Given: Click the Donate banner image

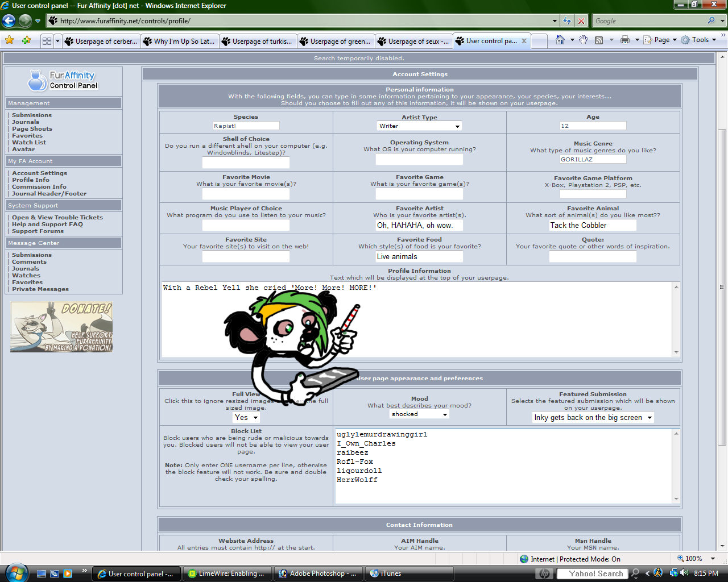Looking at the screenshot, I should (x=61, y=327).
